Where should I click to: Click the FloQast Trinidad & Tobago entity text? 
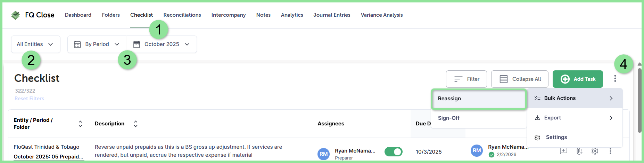[x=47, y=147]
